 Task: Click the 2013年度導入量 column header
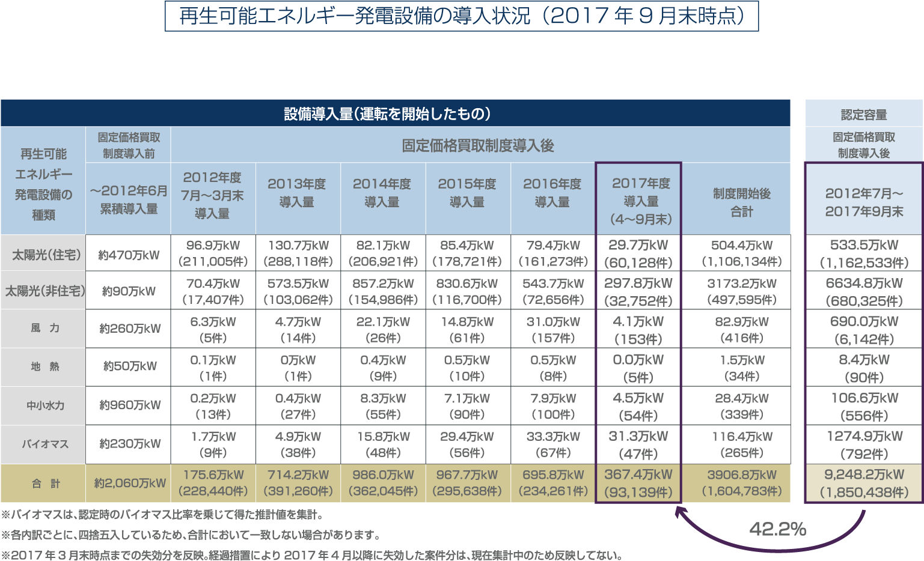pos(298,199)
